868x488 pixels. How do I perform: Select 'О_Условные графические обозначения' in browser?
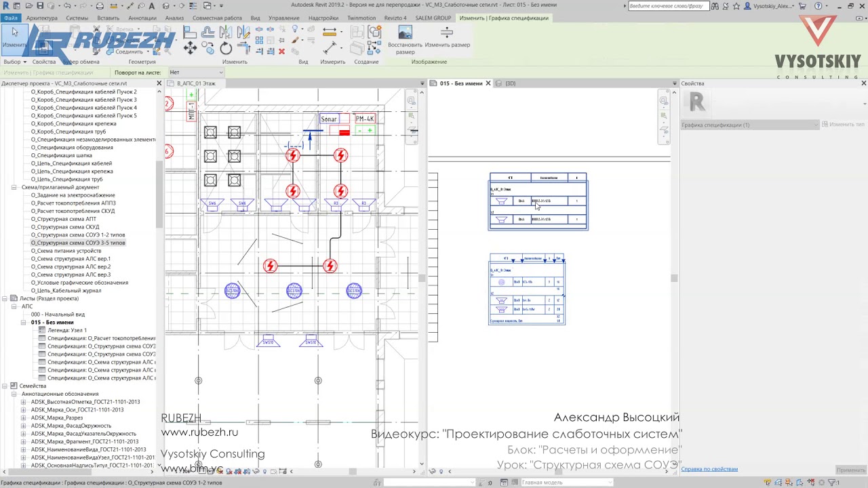[79, 283]
